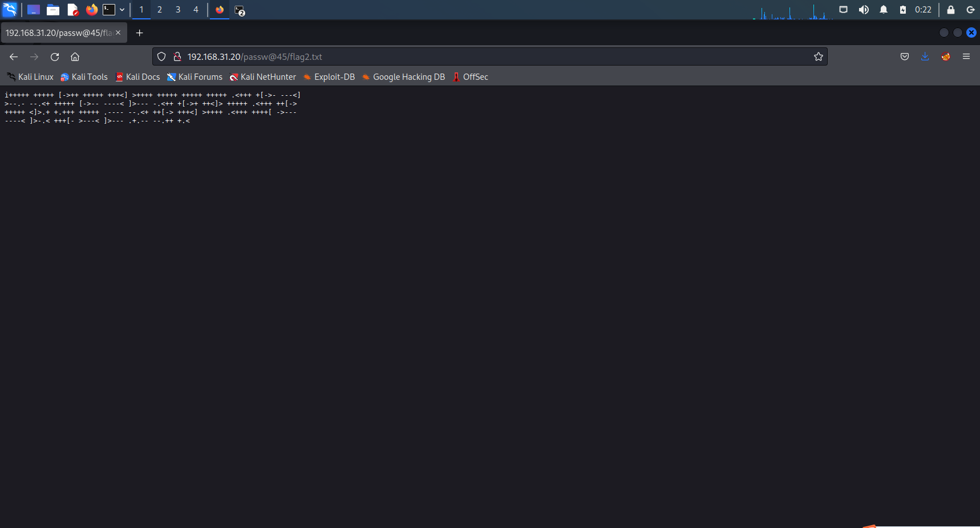Open the logout session icon
This screenshot has width=980, height=528.
[x=970, y=10]
